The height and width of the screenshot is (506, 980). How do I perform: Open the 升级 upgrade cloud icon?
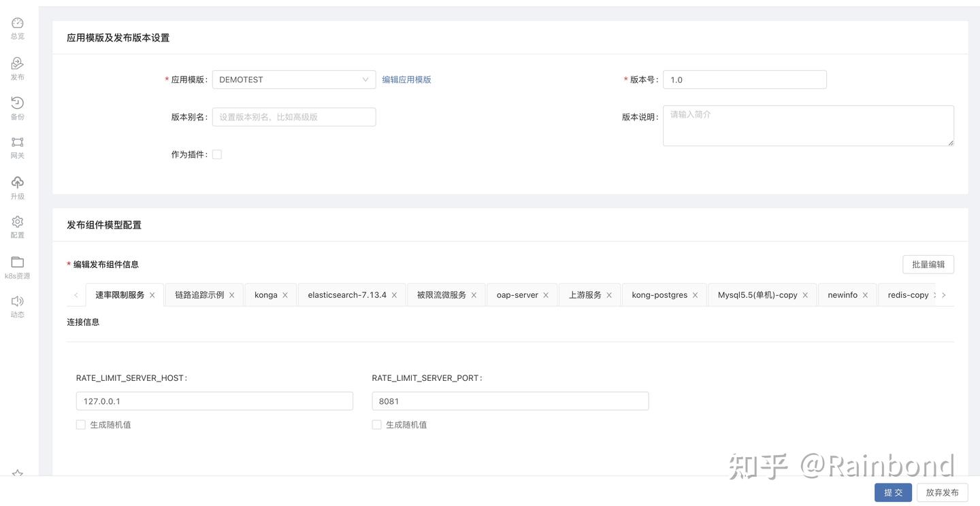[x=18, y=182]
